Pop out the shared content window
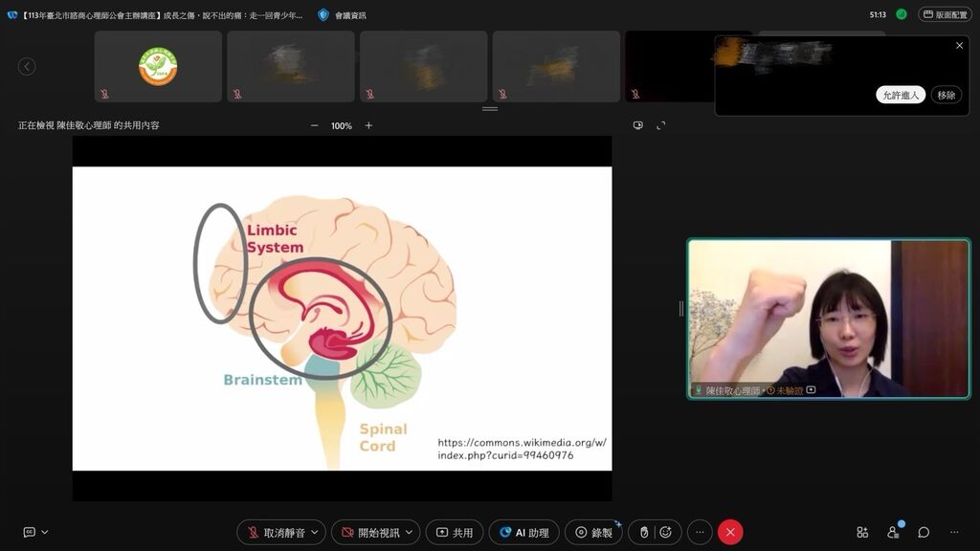The height and width of the screenshot is (551, 980). click(637, 125)
